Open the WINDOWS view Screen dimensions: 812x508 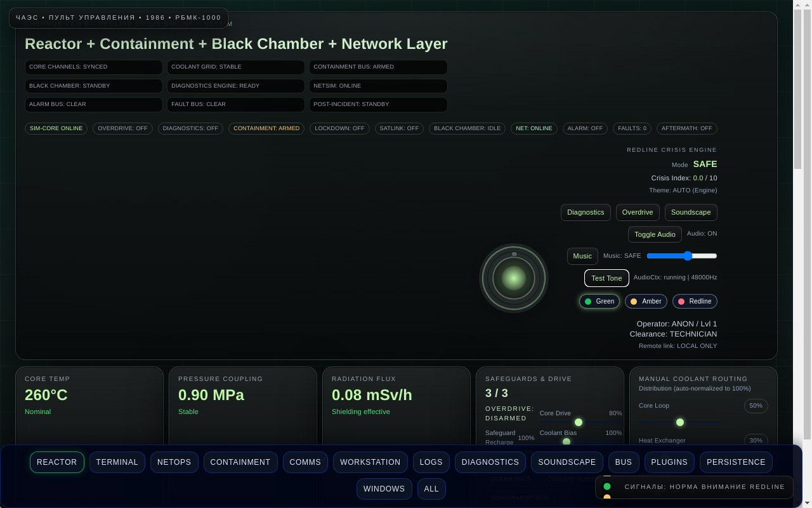pos(384,489)
